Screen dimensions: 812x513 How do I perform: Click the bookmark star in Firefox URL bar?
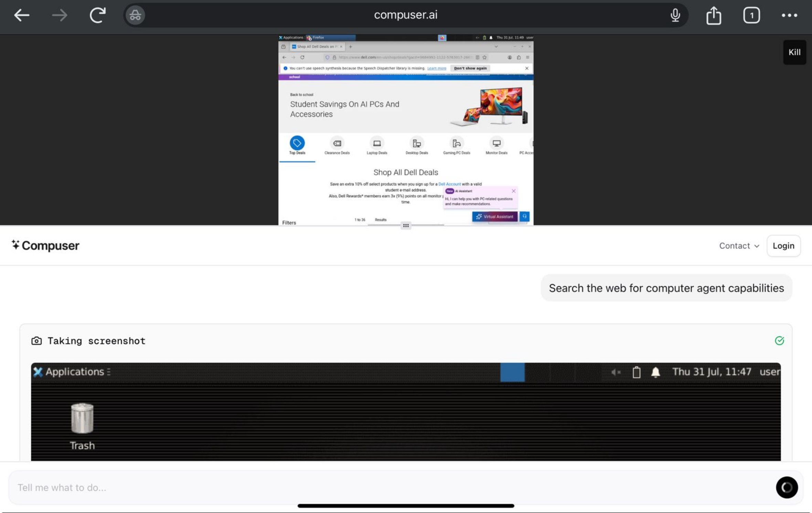[484, 57]
